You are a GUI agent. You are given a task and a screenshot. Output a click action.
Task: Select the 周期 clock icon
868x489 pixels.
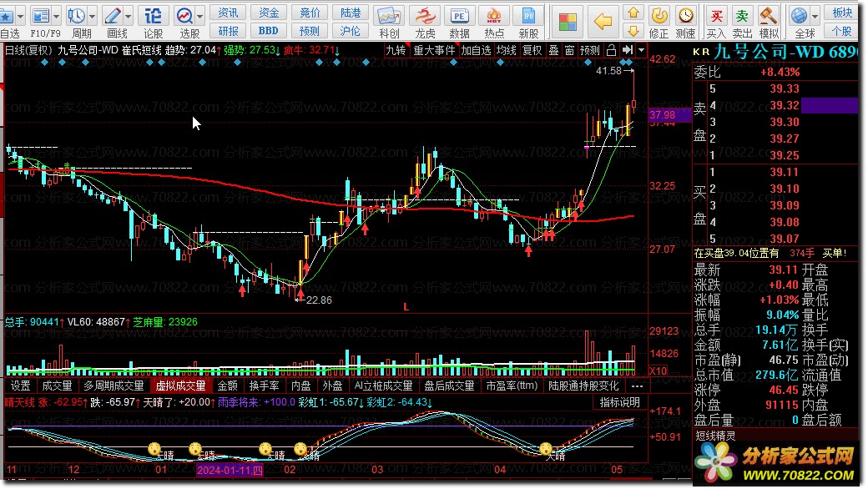click(x=77, y=16)
